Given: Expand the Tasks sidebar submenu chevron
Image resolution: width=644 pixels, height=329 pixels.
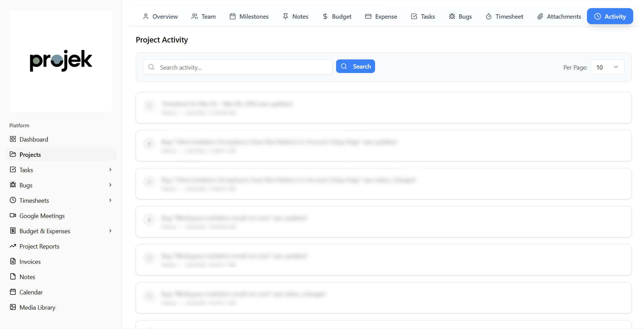Looking at the screenshot, I should click(110, 170).
